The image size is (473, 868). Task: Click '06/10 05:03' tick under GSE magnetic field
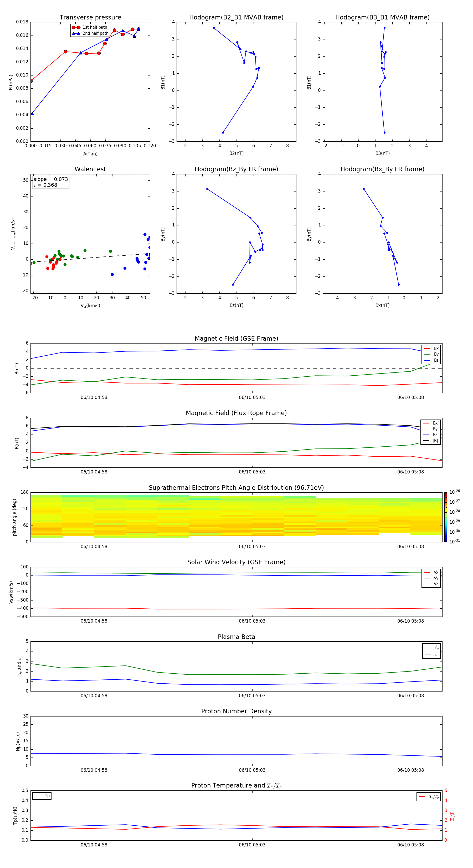click(252, 398)
